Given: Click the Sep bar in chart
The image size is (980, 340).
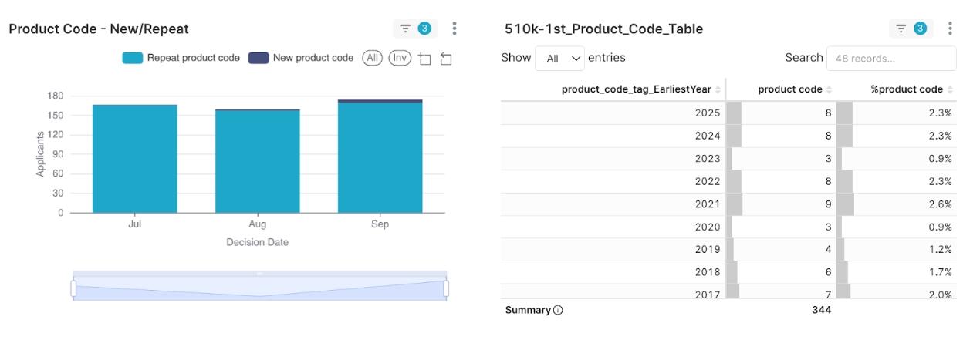Looking at the screenshot, I should pyautogui.click(x=380, y=157).
